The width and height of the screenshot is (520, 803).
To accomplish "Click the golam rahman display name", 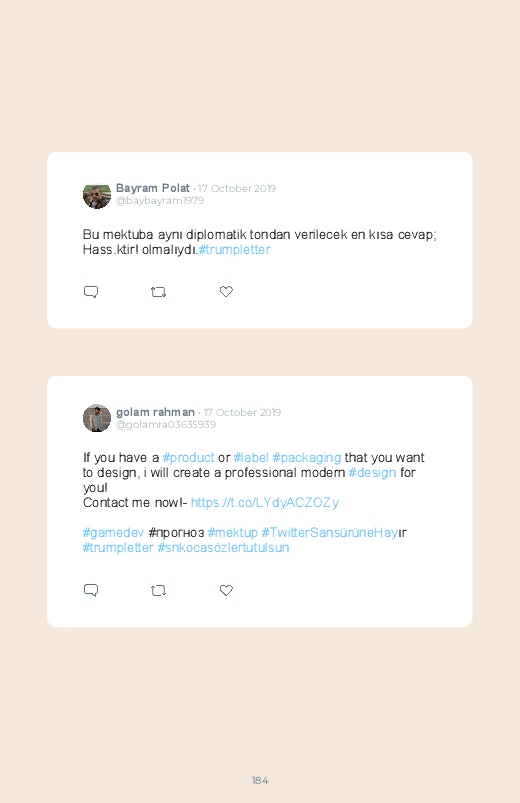I will click(x=155, y=412).
